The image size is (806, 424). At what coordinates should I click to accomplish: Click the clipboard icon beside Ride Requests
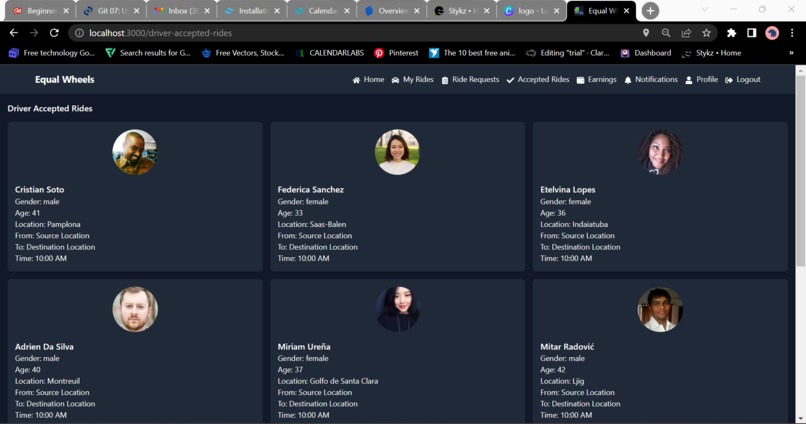click(445, 80)
